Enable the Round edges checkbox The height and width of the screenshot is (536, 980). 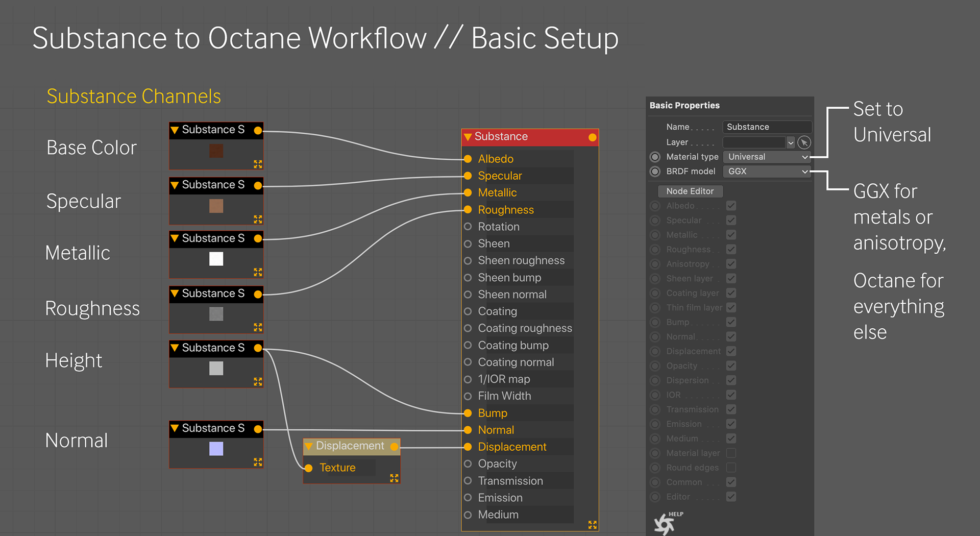point(731,468)
